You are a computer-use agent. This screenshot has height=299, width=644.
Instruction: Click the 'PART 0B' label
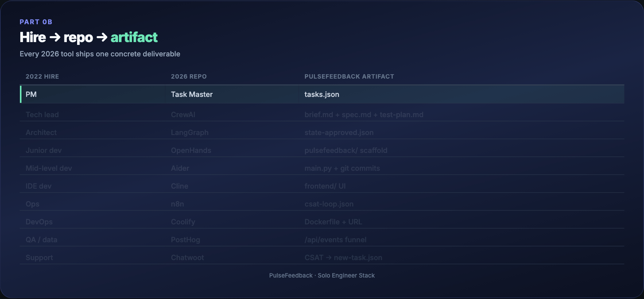36,22
